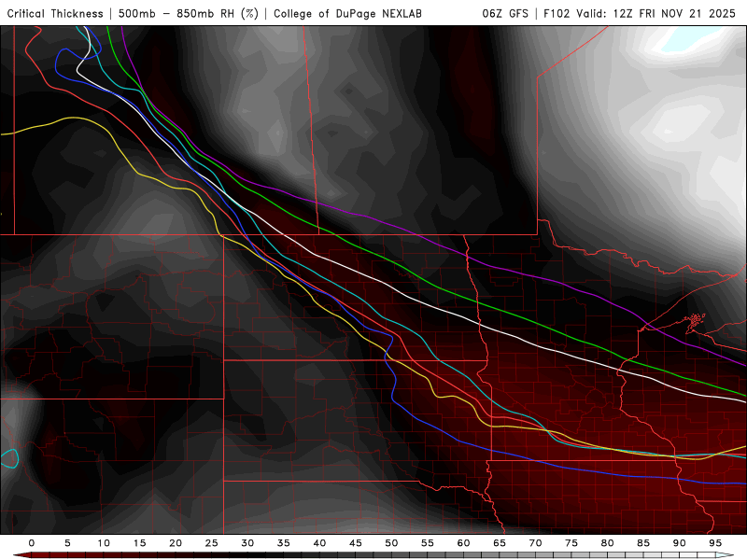This screenshot has width=747, height=560.
Task: Click the "0" color scale label
Action: pyautogui.click(x=32, y=543)
